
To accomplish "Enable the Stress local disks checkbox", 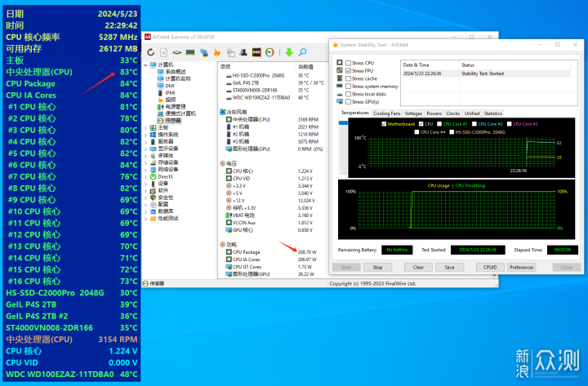I will coord(349,94).
